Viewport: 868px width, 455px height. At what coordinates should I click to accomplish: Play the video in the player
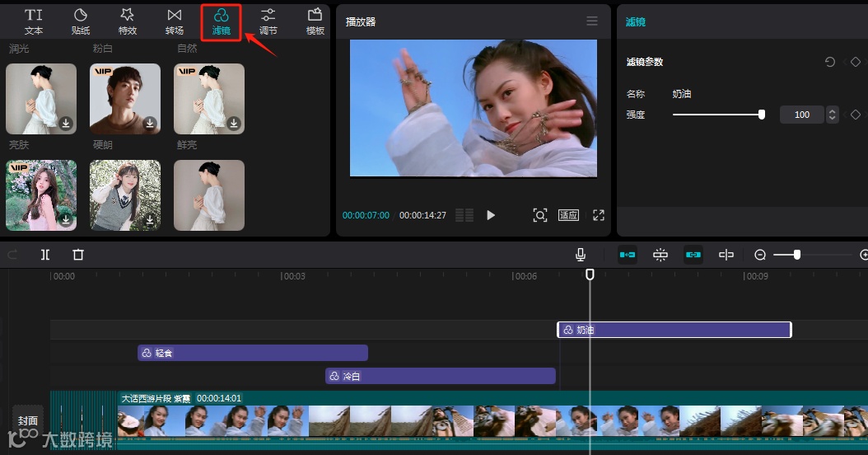[491, 215]
